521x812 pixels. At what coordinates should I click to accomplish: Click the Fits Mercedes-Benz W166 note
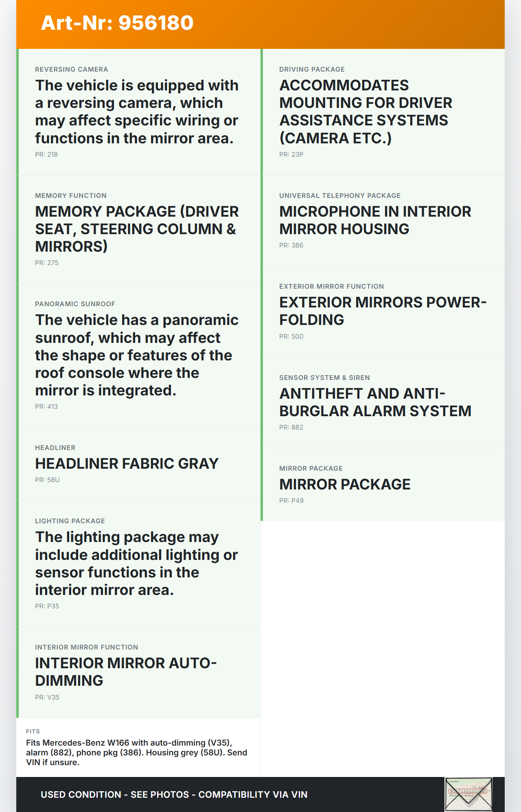tap(137, 752)
